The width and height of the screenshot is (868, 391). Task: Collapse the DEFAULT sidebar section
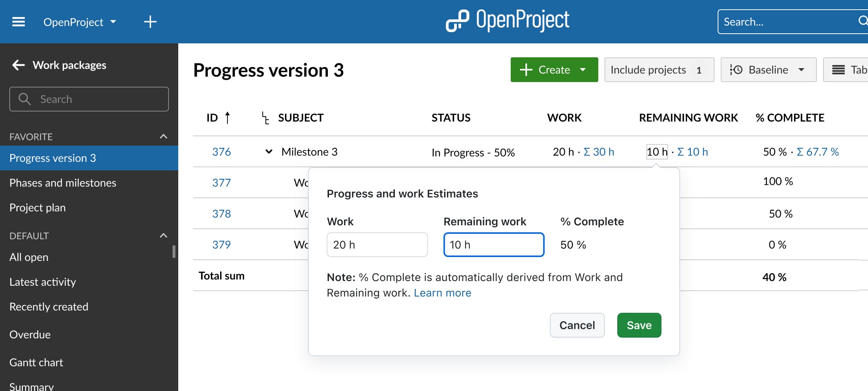163,235
